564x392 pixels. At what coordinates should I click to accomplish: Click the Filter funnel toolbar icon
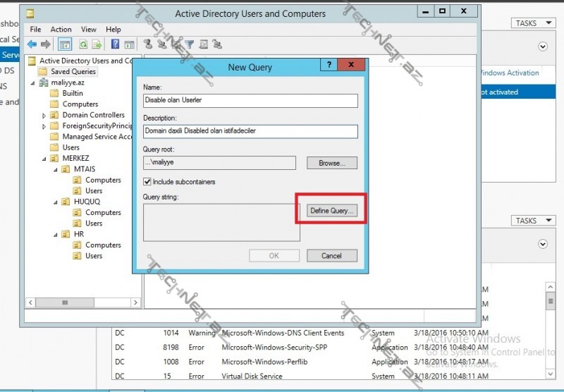tap(189, 44)
